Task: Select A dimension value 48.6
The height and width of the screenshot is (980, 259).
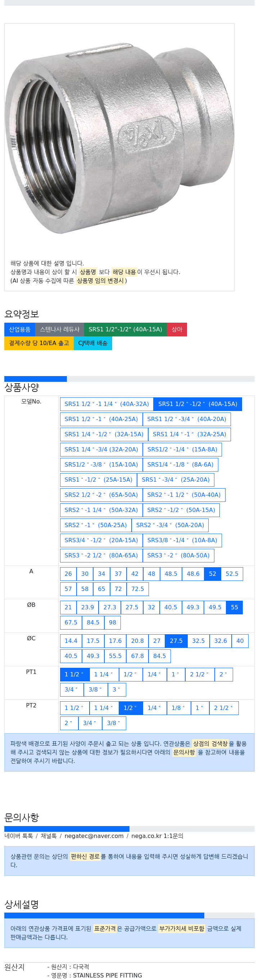Action: (x=193, y=574)
